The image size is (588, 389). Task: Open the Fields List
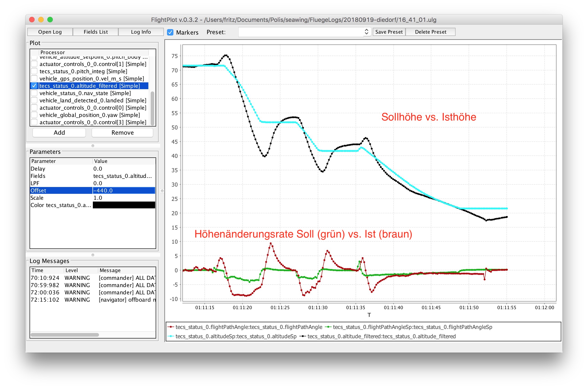96,32
